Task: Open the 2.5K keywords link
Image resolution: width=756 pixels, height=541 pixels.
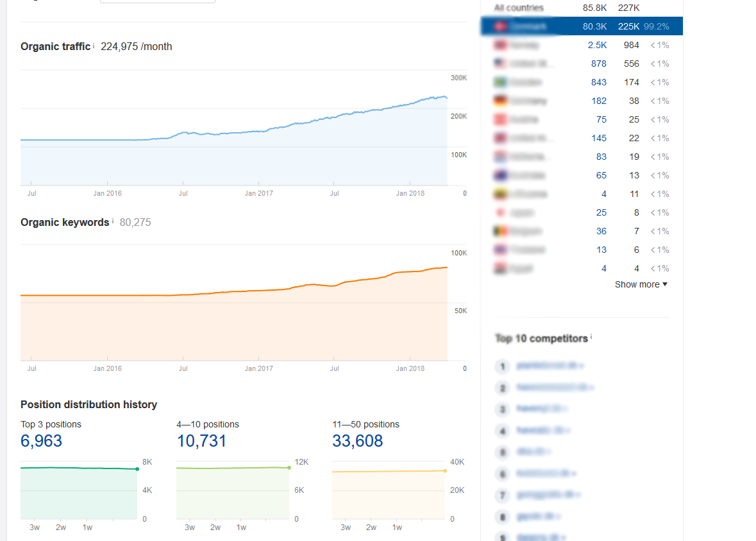Action: pyautogui.click(x=597, y=45)
